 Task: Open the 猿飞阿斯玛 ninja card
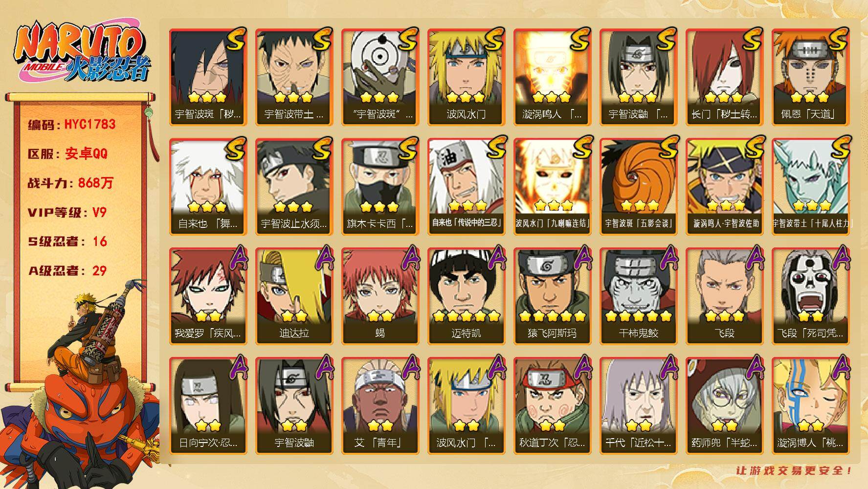pos(552,296)
